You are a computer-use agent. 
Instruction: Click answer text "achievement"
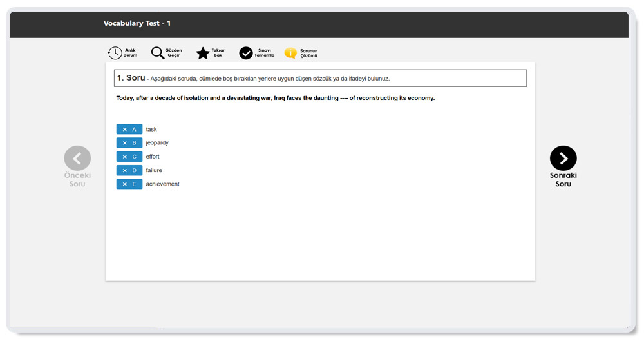coord(162,184)
